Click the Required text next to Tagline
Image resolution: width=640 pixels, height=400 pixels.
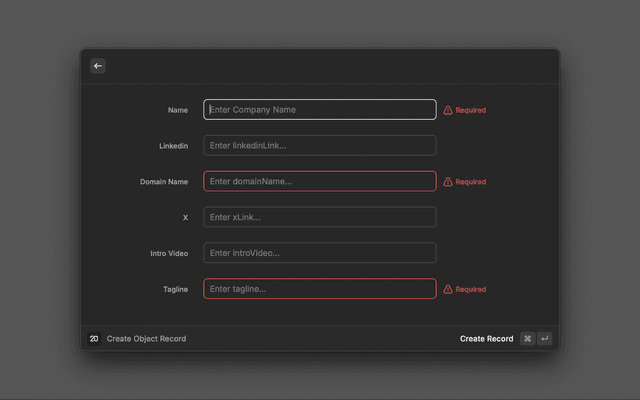pos(471,289)
